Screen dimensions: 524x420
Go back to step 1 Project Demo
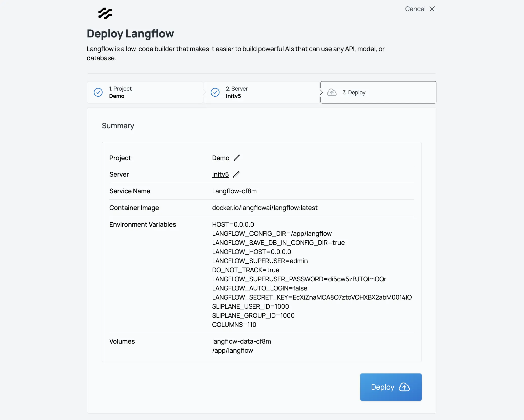145,92
